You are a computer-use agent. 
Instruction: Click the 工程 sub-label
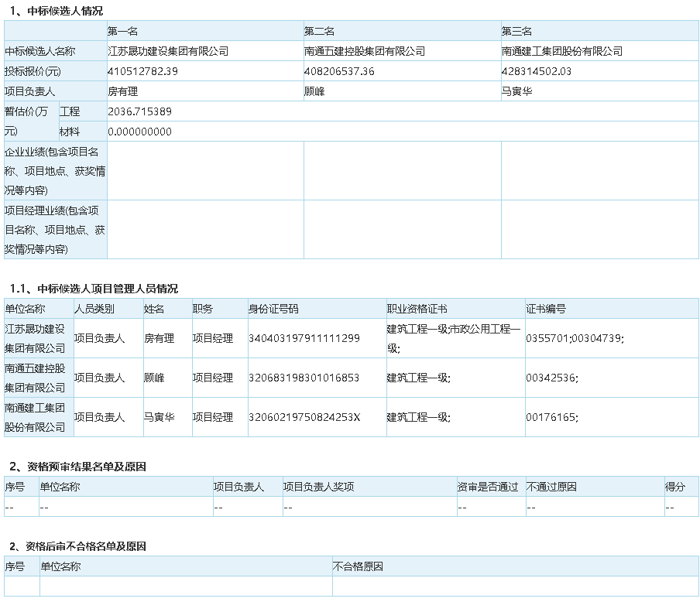coord(70,111)
